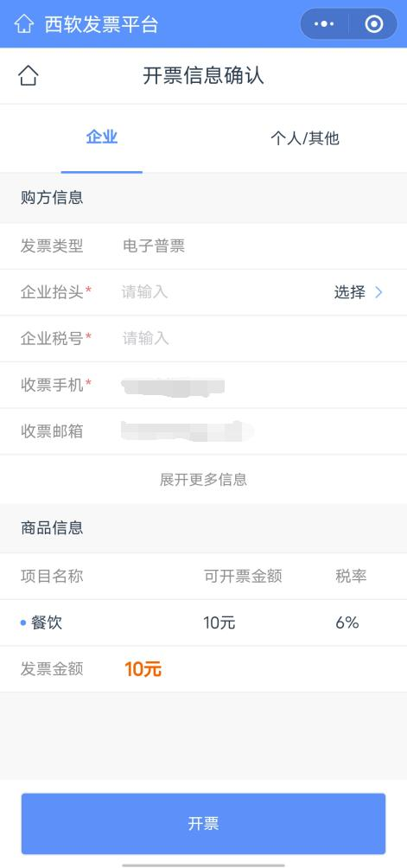Select the blue bullet beside 餐饮

click(x=23, y=622)
